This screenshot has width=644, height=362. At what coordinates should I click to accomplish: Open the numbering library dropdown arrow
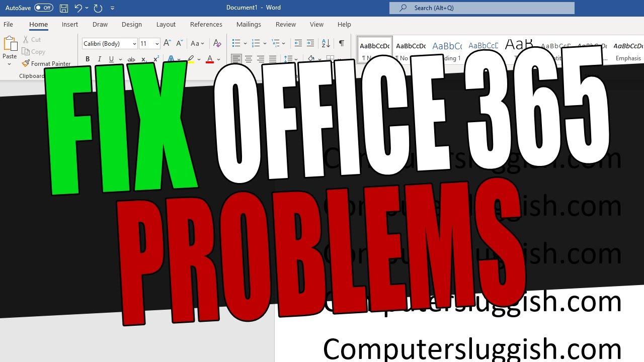pos(265,44)
